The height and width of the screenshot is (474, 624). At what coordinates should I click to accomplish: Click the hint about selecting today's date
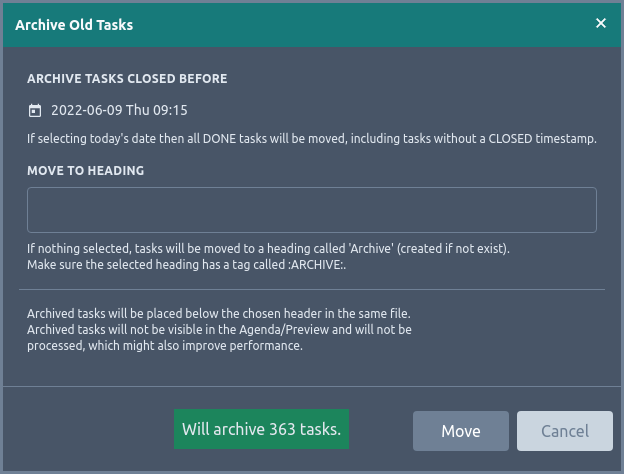[x=312, y=138]
